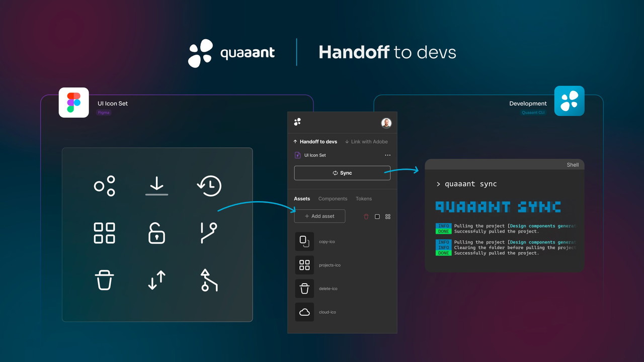
Task: Select the projects-ico asset icon
Action: [x=304, y=265]
